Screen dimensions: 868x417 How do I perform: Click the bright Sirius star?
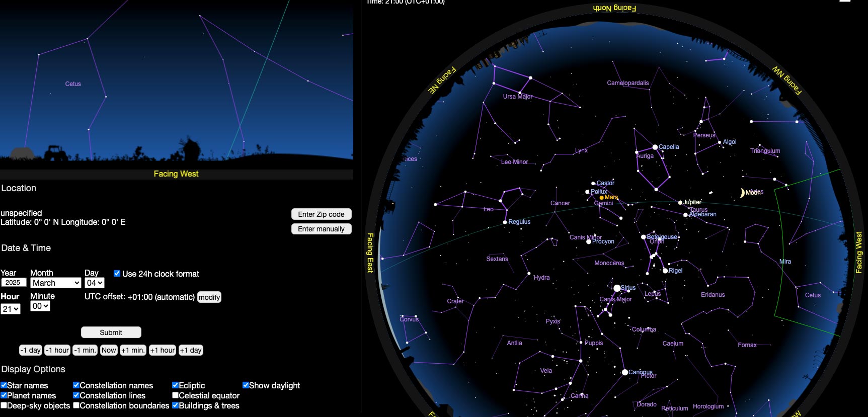617,288
